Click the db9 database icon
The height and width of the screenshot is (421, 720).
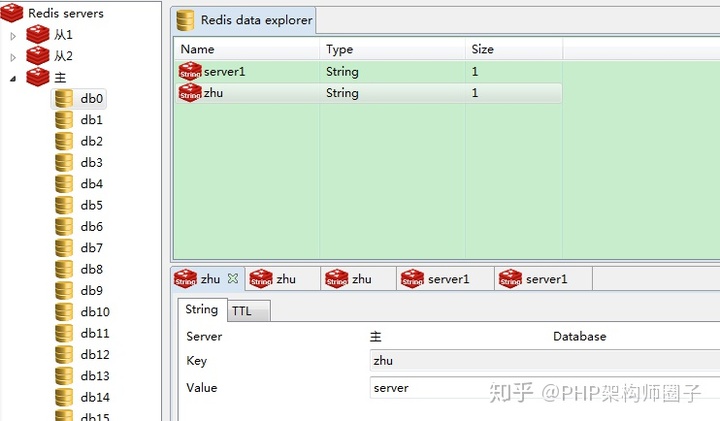(x=64, y=291)
